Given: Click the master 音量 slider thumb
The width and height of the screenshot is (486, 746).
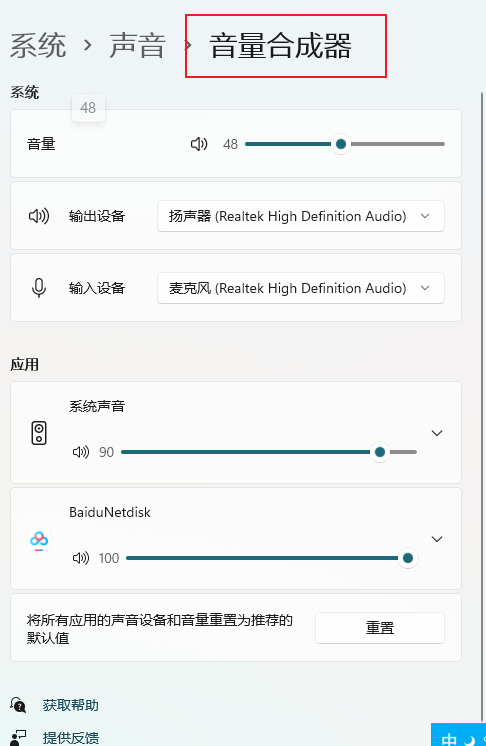Looking at the screenshot, I should 340,144.
